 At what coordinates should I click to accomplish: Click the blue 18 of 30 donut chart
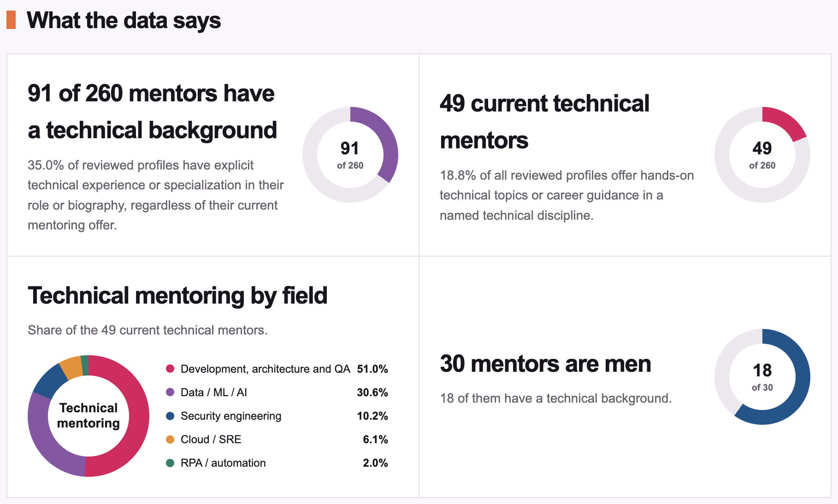click(x=762, y=377)
